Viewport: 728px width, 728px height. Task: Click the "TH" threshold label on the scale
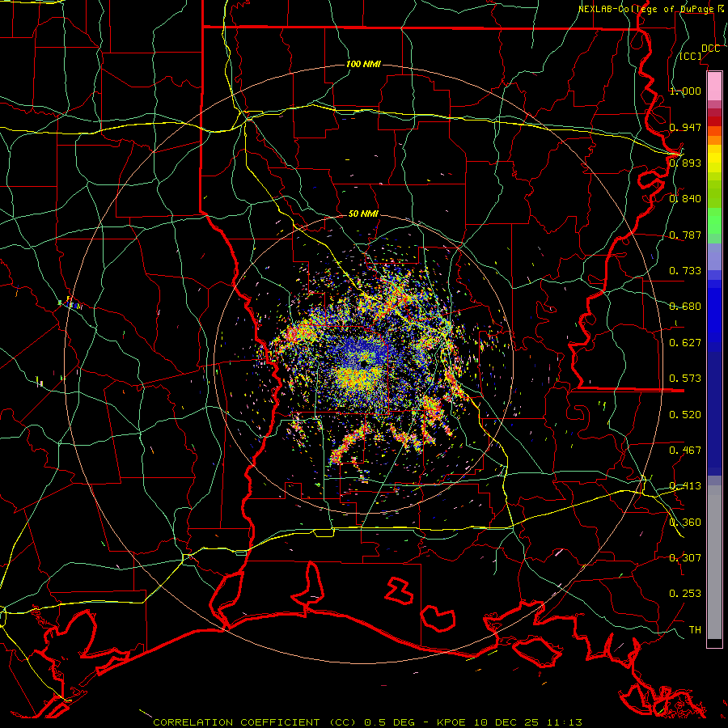(x=695, y=630)
